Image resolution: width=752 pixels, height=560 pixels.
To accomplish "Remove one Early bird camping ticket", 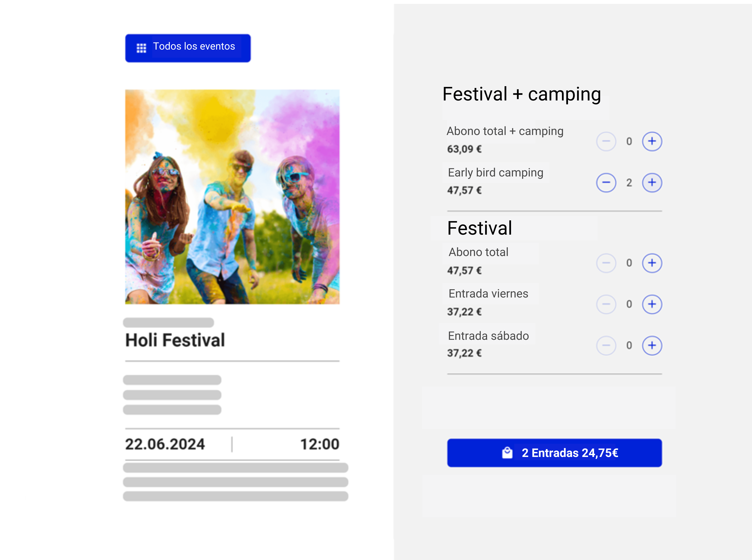I will tap(606, 183).
